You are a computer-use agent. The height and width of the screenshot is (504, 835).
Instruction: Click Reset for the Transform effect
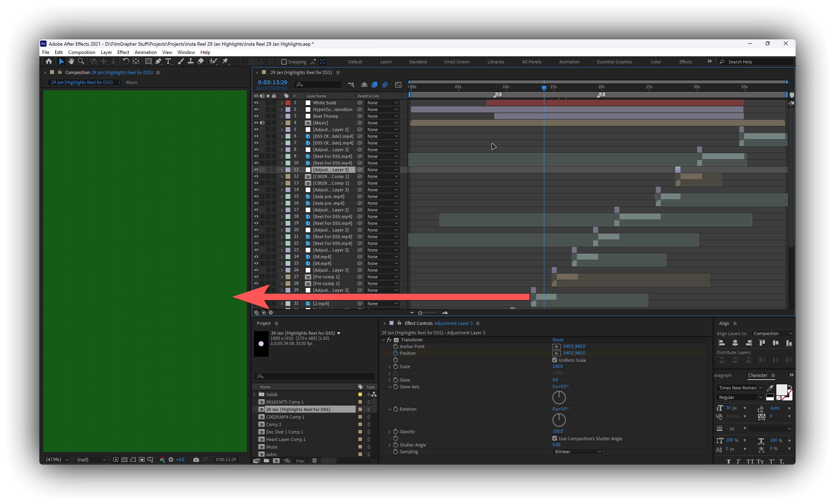point(558,340)
